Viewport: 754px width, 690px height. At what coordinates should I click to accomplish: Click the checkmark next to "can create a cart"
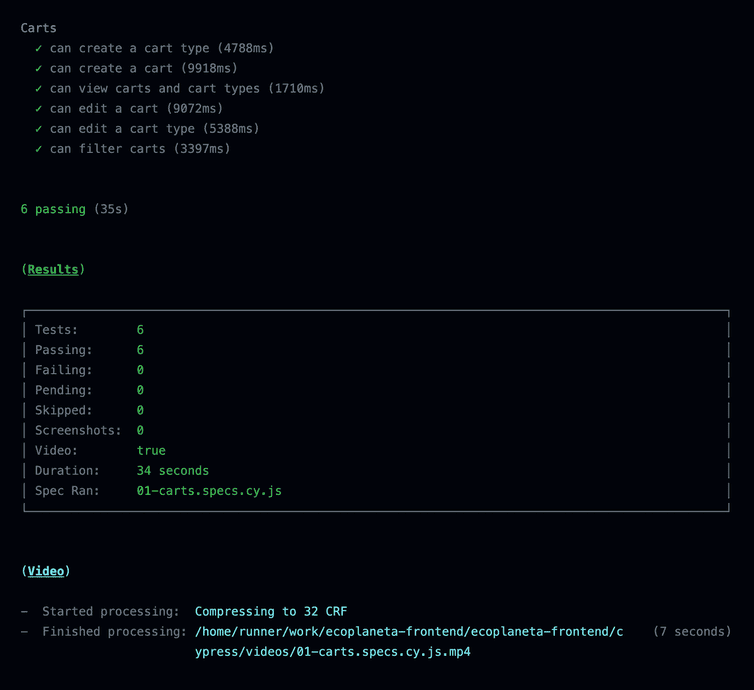pos(38,68)
